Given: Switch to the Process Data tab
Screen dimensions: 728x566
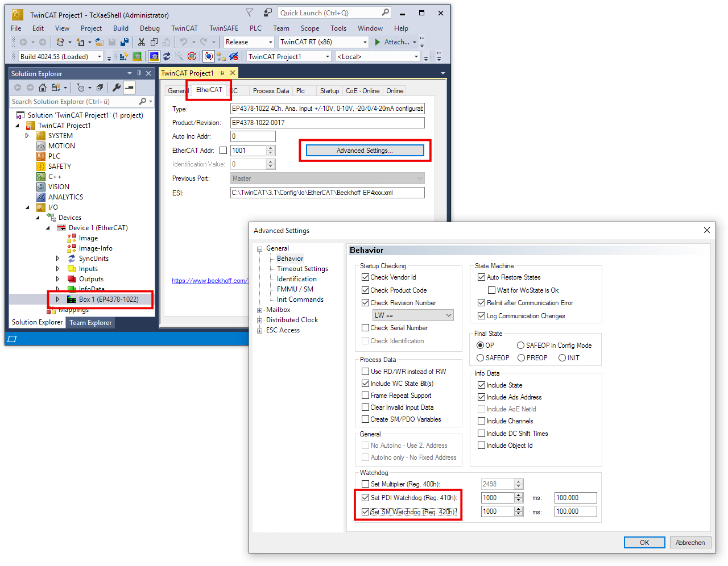Looking at the screenshot, I should tap(271, 91).
